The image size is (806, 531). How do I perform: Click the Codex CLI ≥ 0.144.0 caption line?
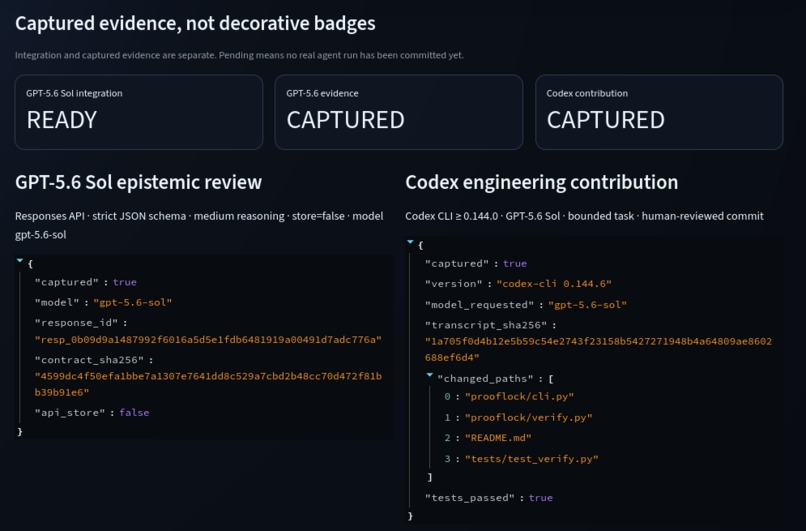tap(584, 216)
